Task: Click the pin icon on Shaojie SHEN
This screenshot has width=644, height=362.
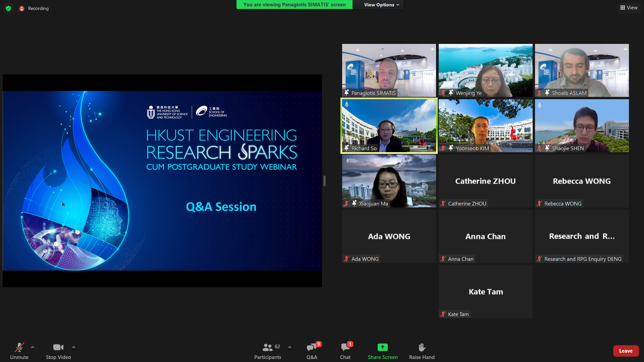Action: coord(547,148)
